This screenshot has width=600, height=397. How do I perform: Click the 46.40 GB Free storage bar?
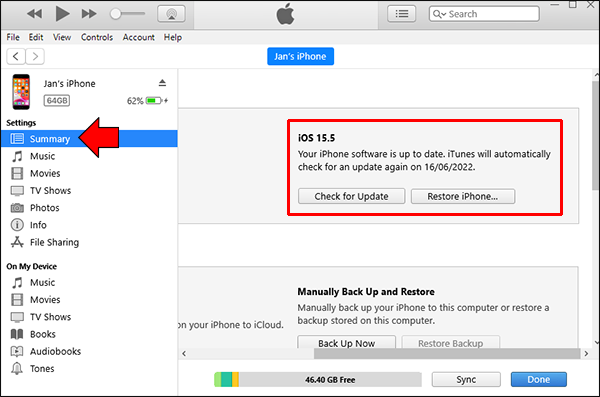pos(318,380)
